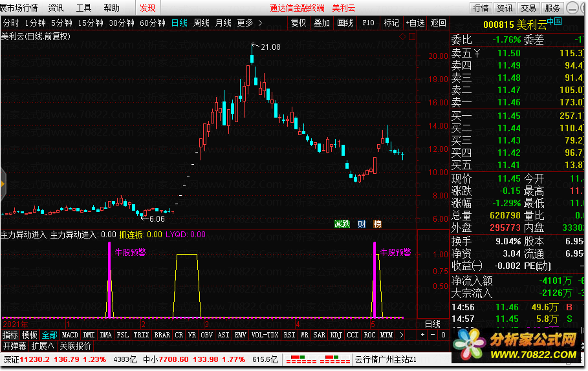Select the DMA indicator
This screenshot has height=371, width=588.
[105, 335]
